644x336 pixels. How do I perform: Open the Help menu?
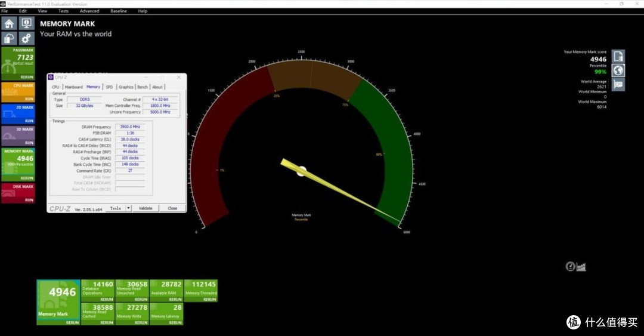point(143,11)
